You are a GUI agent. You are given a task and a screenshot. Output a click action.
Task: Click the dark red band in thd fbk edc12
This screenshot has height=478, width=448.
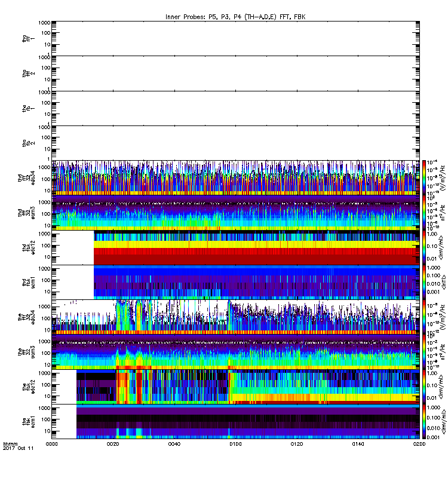[x=256, y=260]
